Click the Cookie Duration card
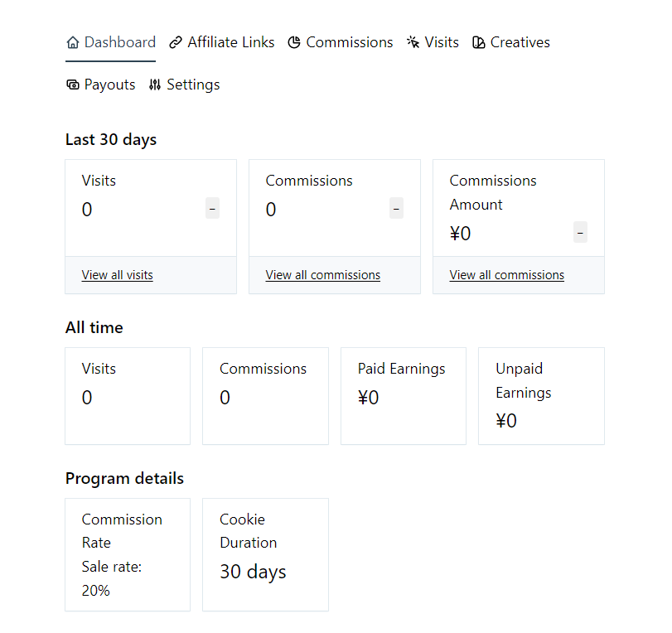This screenshot has height=633, width=672. [265, 554]
